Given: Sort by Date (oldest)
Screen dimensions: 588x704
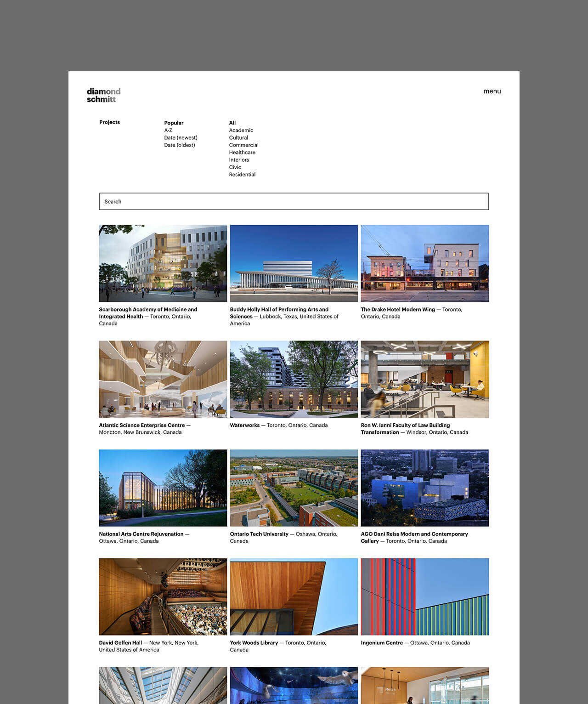Looking at the screenshot, I should click(x=180, y=145).
